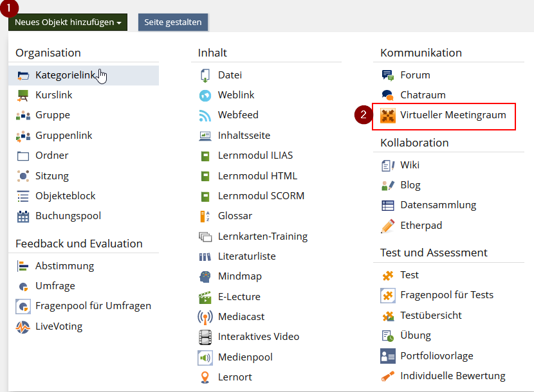Select Interaktives Video from Inhalt
This screenshot has width=534, height=392.
click(258, 337)
